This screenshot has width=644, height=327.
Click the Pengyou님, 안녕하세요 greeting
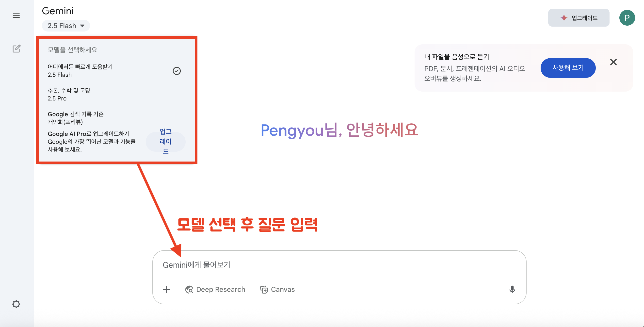coord(339,130)
